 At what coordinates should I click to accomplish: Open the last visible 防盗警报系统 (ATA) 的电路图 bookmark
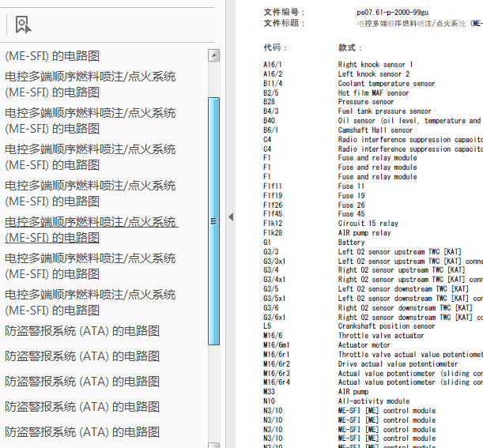tap(82, 432)
